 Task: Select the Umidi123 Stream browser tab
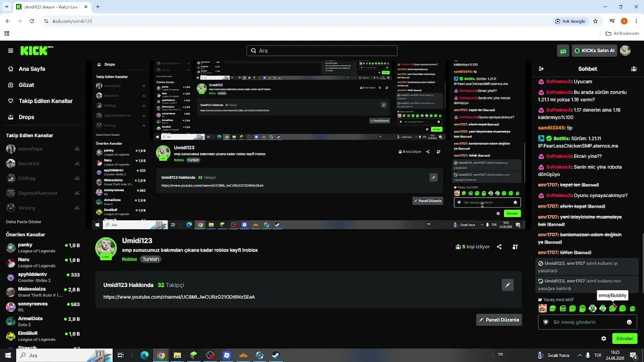pos(52,7)
